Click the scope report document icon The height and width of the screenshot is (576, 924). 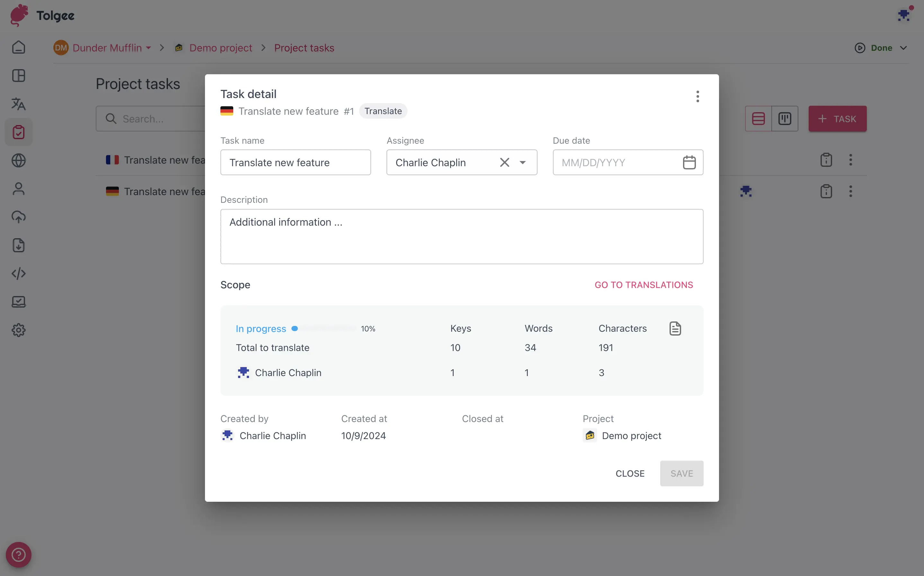(675, 328)
